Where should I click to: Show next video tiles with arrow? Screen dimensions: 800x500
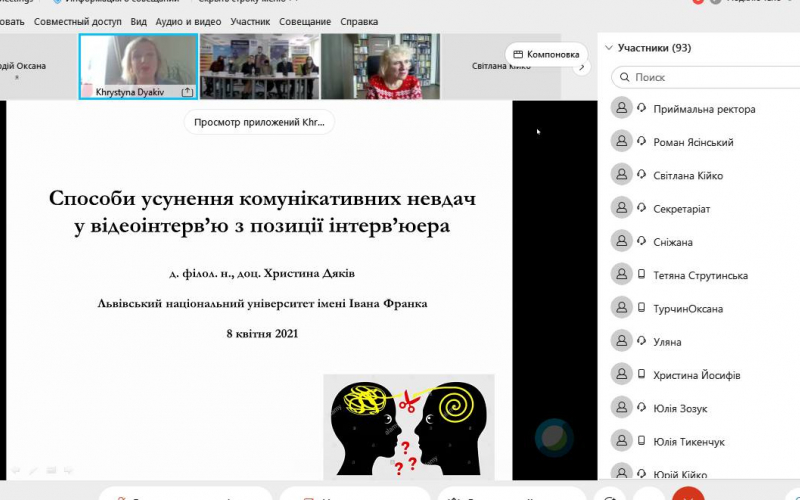(x=582, y=67)
